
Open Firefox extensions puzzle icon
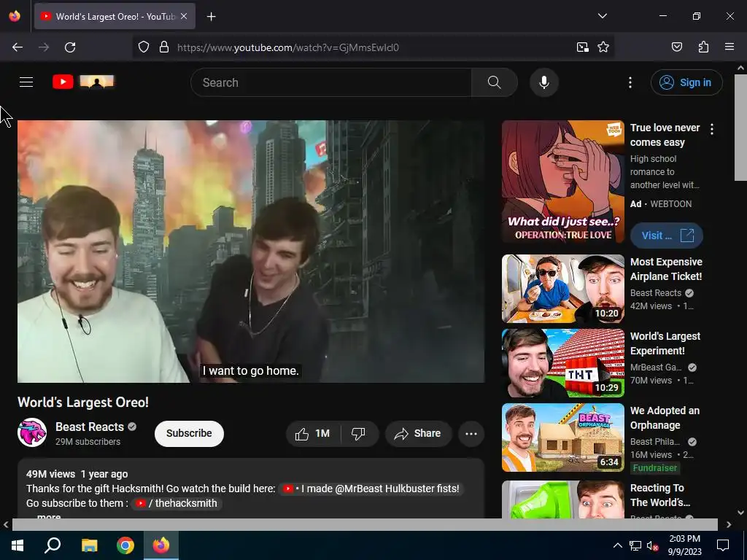point(703,47)
